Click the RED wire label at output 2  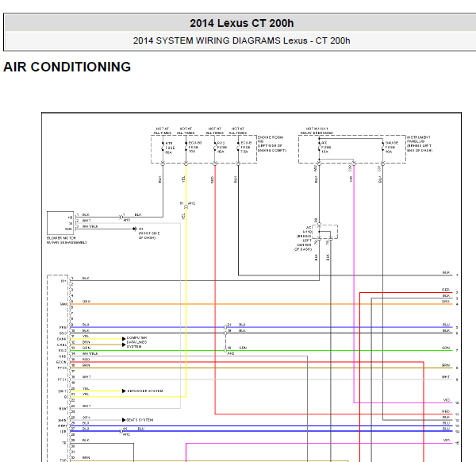click(446, 290)
